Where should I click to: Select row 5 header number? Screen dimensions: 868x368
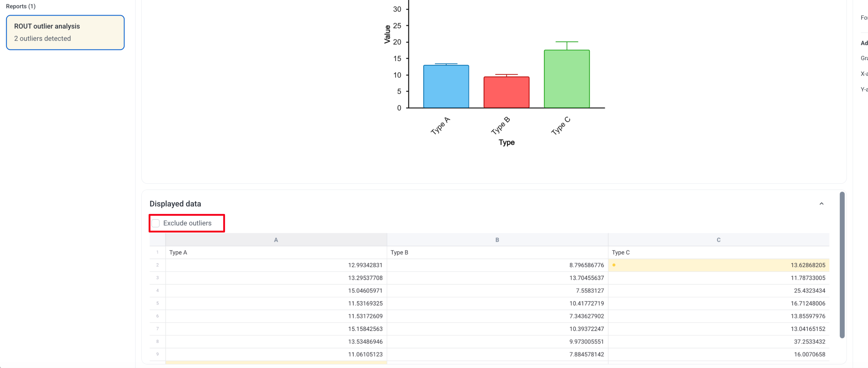tap(157, 303)
